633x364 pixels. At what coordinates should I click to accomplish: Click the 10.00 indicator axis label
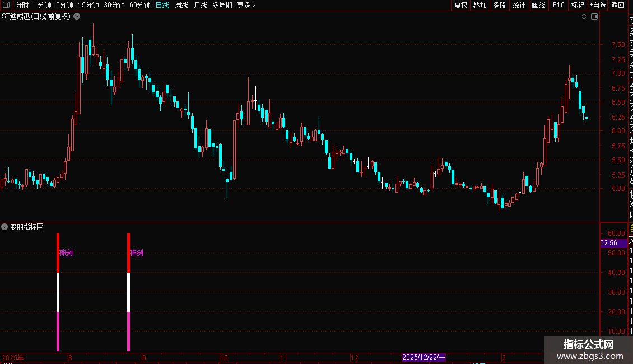point(616,332)
